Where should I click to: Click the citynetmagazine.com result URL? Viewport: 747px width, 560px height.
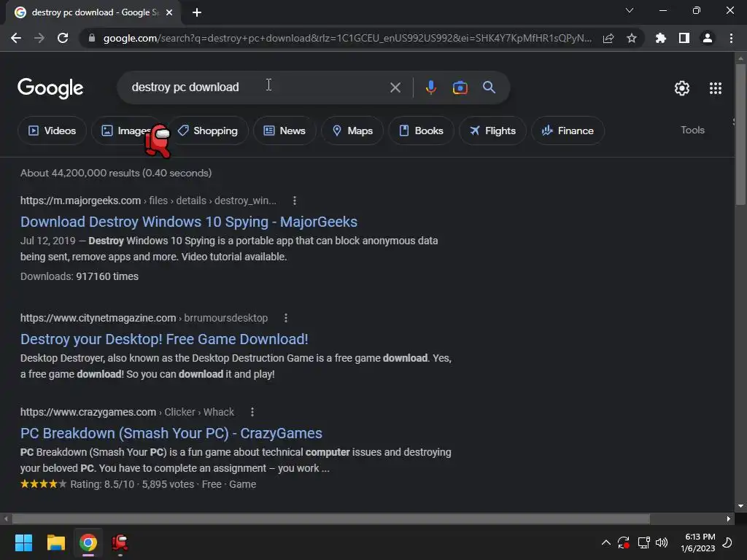coord(144,318)
